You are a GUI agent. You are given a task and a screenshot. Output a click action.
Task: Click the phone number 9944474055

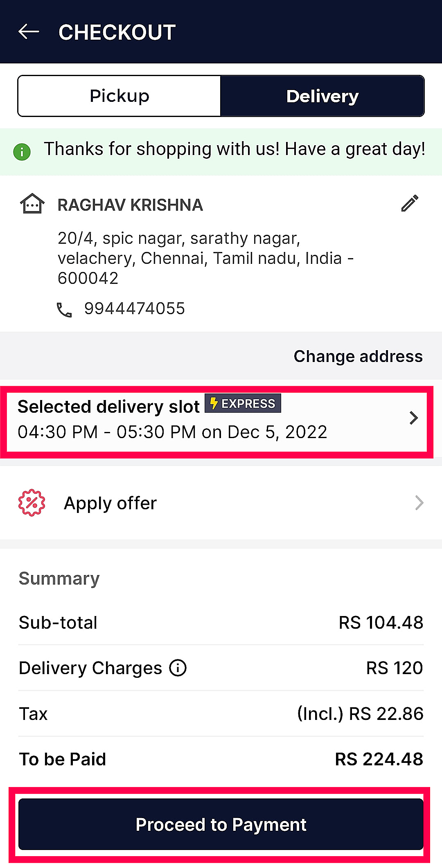(x=135, y=308)
